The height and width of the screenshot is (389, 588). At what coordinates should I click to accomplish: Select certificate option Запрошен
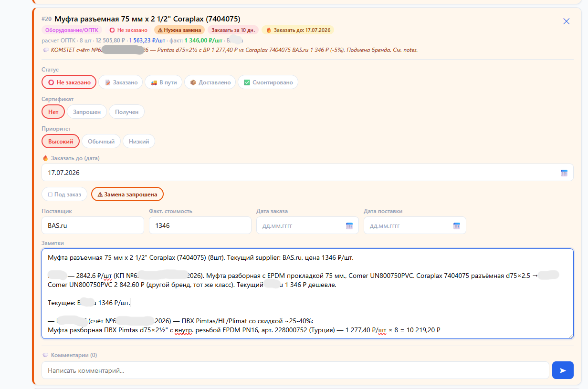[87, 112]
